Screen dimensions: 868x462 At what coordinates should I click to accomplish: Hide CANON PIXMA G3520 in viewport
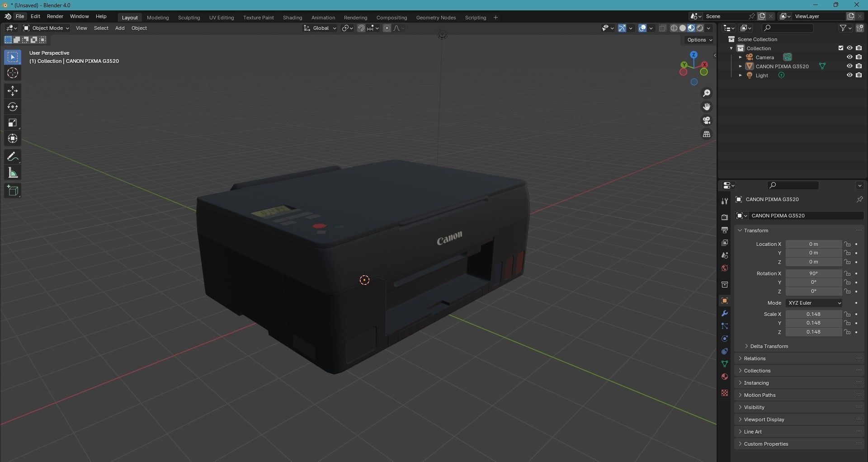pos(849,66)
